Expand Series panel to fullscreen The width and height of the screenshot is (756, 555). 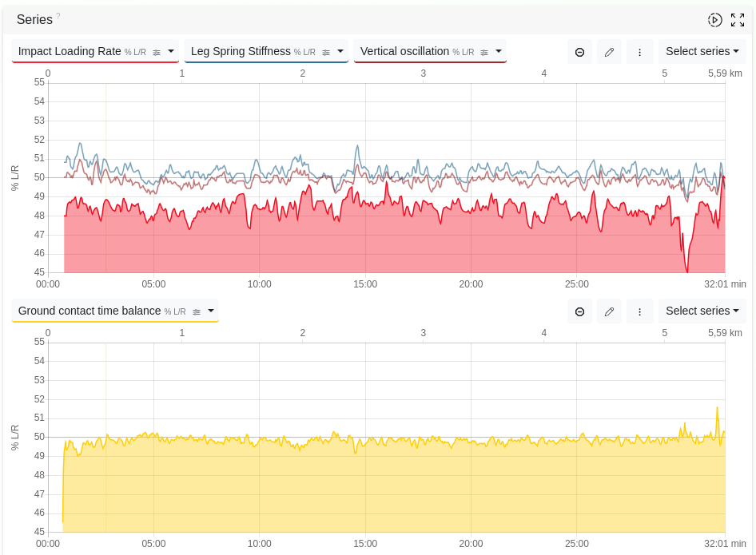[x=738, y=20]
